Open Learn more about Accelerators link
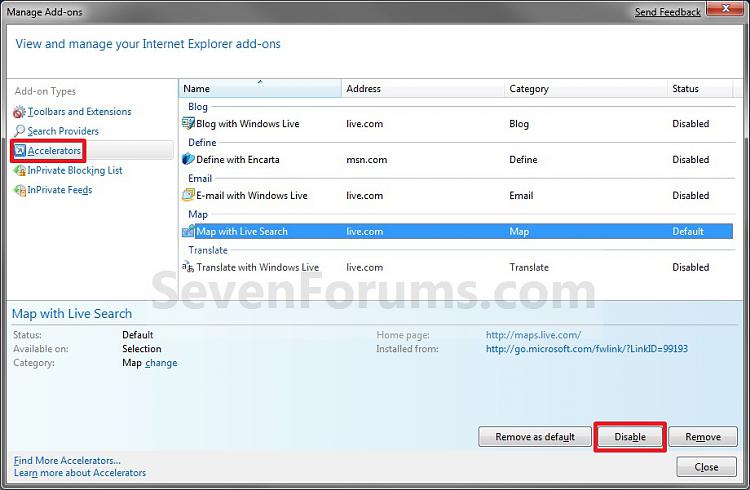The width and height of the screenshot is (750, 490). [79, 473]
